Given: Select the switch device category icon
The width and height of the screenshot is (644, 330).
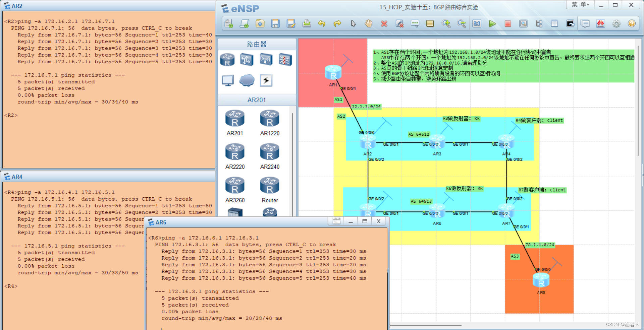Looking at the screenshot, I should [x=247, y=60].
